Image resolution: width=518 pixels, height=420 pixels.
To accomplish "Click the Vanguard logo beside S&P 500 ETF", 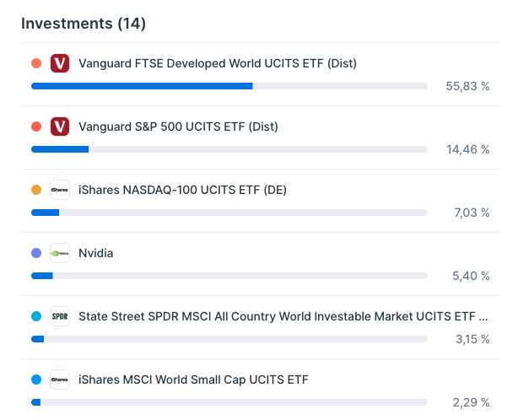I will click(x=60, y=127).
